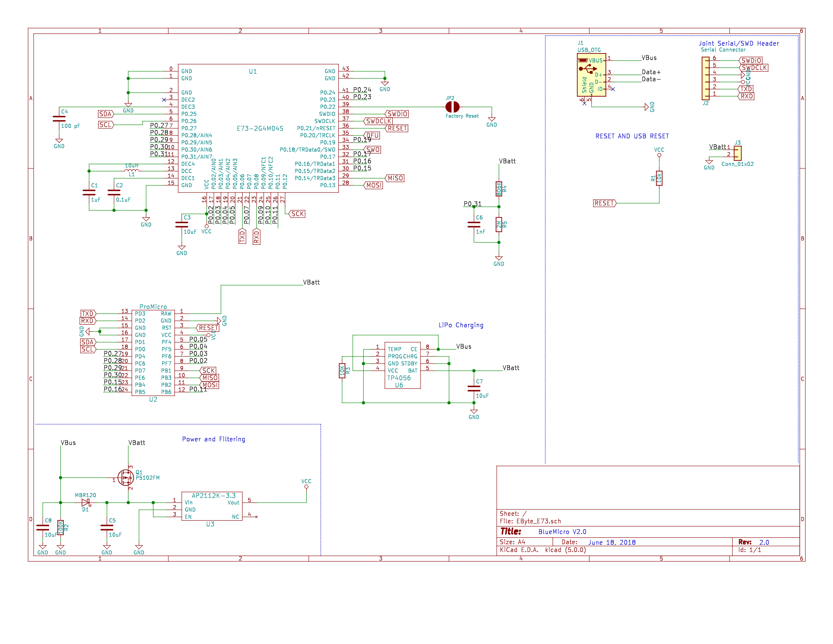Click the SCL net label at U1 pin 6

(106, 125)
